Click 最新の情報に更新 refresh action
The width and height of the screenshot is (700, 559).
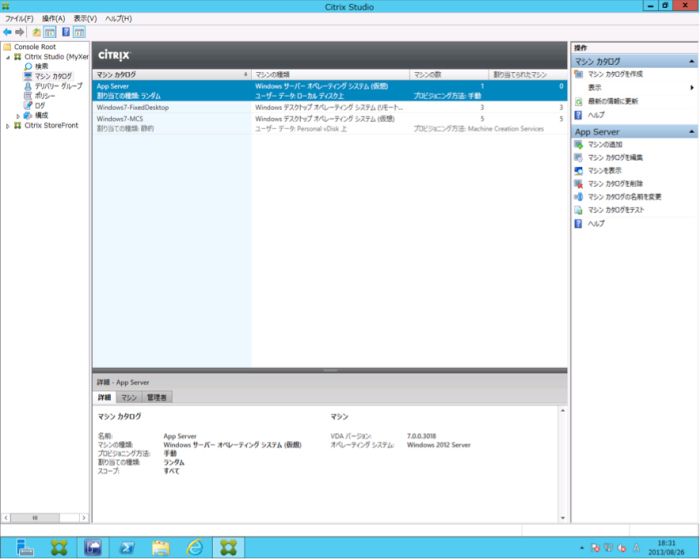(612, 101)
